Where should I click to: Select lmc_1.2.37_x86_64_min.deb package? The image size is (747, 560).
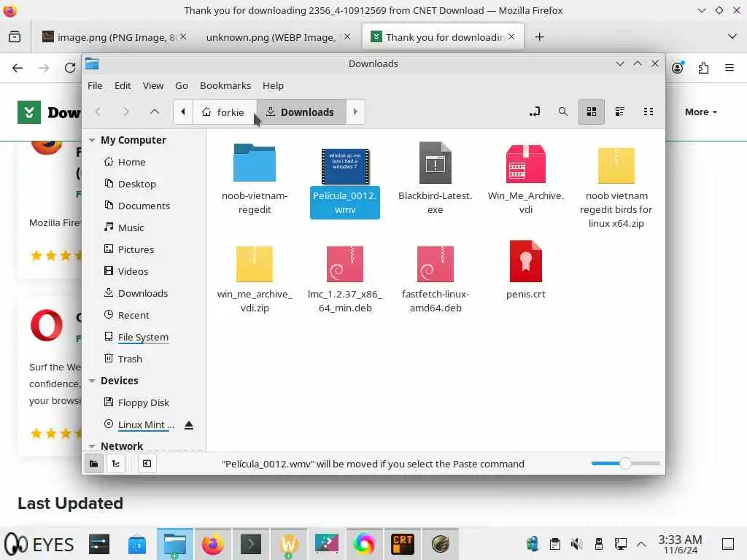pos(345,264)
